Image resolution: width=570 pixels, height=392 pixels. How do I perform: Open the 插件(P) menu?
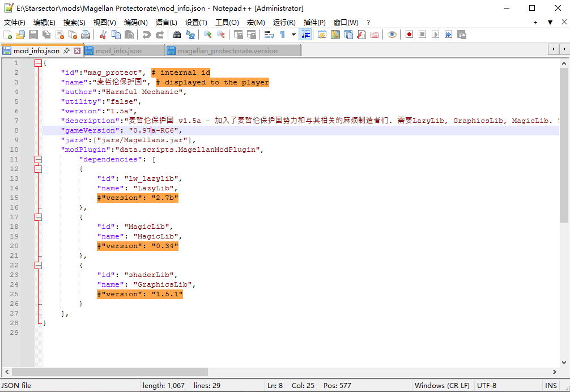coord(314,23)
